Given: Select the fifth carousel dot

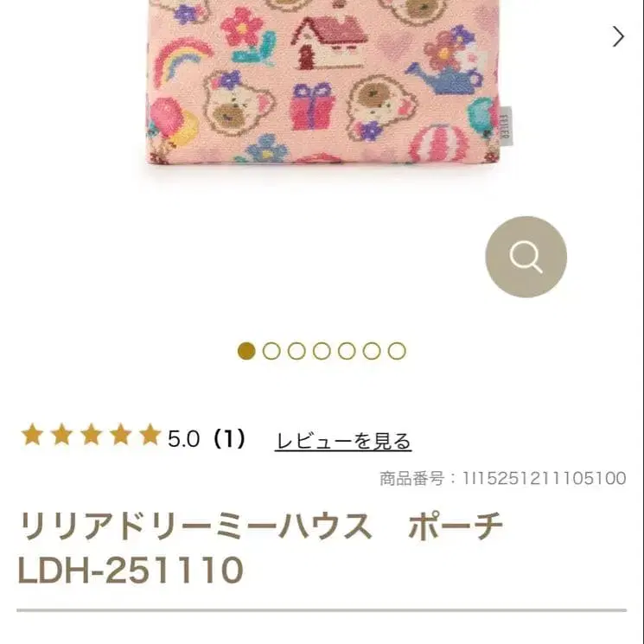Looking at the screenshot, I should (347, 351).
